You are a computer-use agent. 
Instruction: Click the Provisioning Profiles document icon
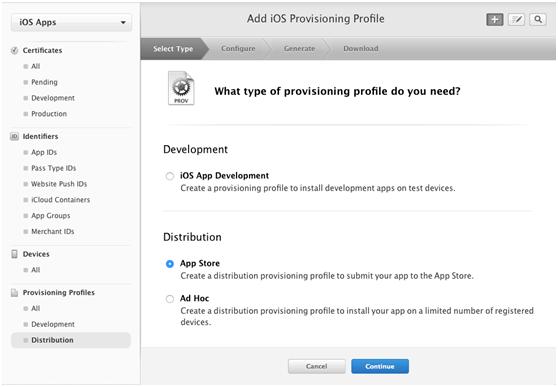click(x=14, y=293)
